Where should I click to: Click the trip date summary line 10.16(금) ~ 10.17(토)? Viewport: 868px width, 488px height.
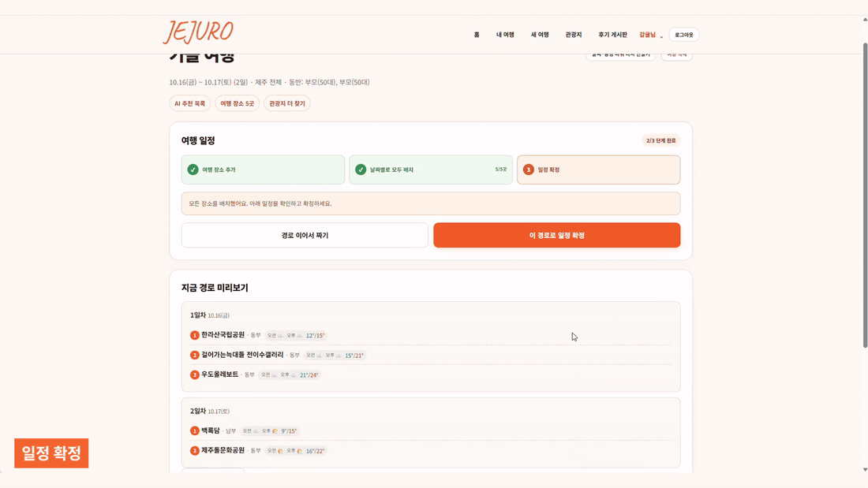(270, 83)
